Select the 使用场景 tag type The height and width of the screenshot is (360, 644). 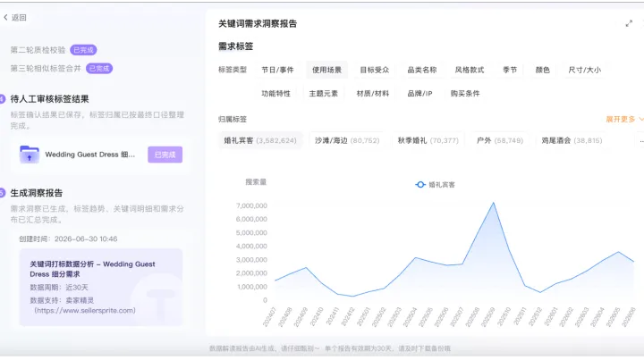327,70
